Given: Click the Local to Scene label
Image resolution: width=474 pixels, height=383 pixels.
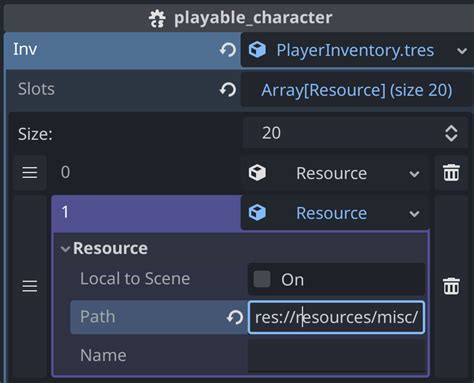Looking at the screenshot, I should click(x=135, y=279).
